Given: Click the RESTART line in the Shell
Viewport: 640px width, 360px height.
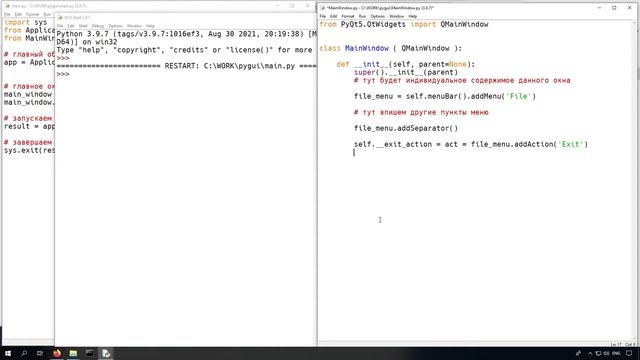Looking at the screenshot, I should pyautogui.click(x=186, y=66).
